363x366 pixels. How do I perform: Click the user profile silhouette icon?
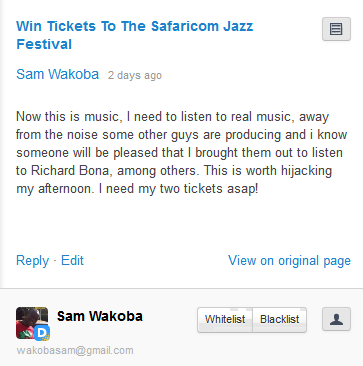tap(336, 319)
